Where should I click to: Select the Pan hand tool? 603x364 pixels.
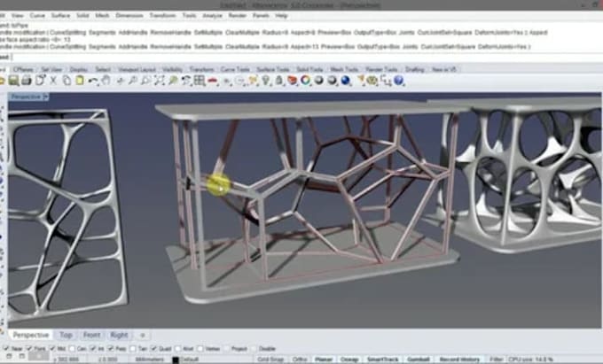click(106, 81)
